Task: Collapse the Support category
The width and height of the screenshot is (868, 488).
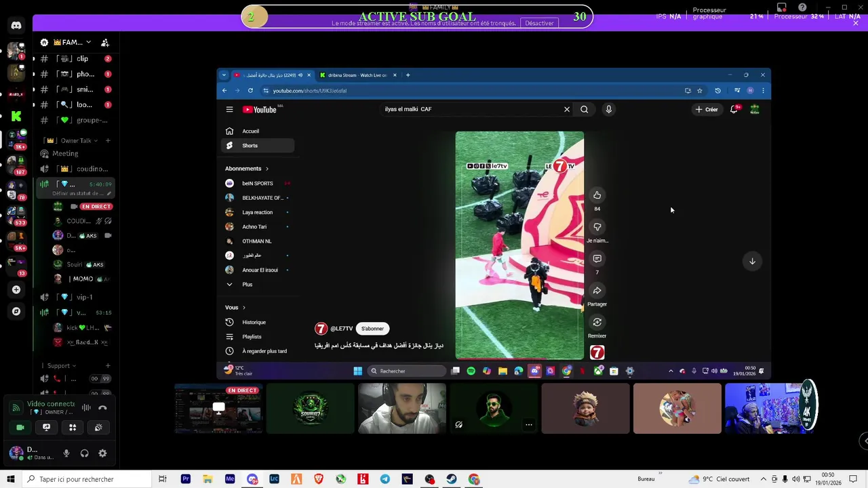Action: (59, 365)
